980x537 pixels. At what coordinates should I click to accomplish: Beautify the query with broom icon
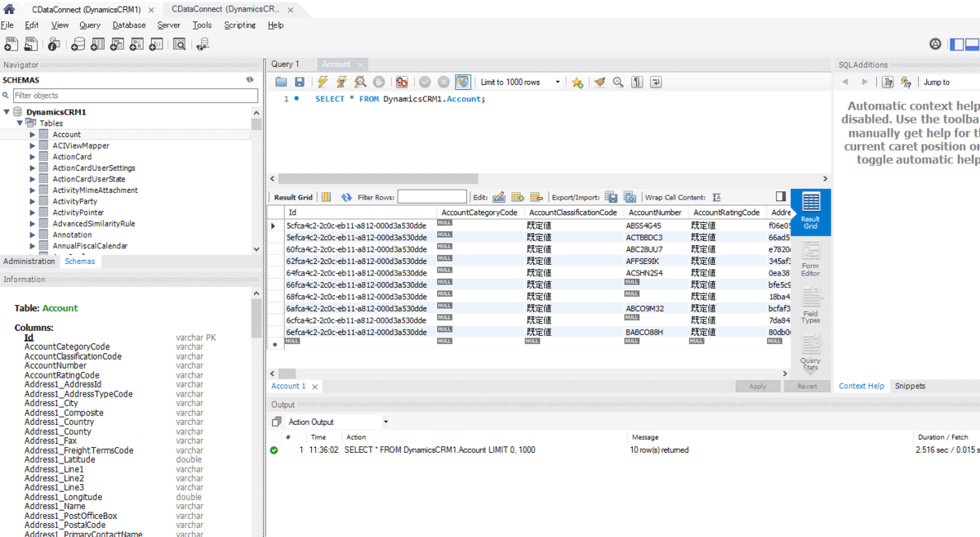(599, 82)
